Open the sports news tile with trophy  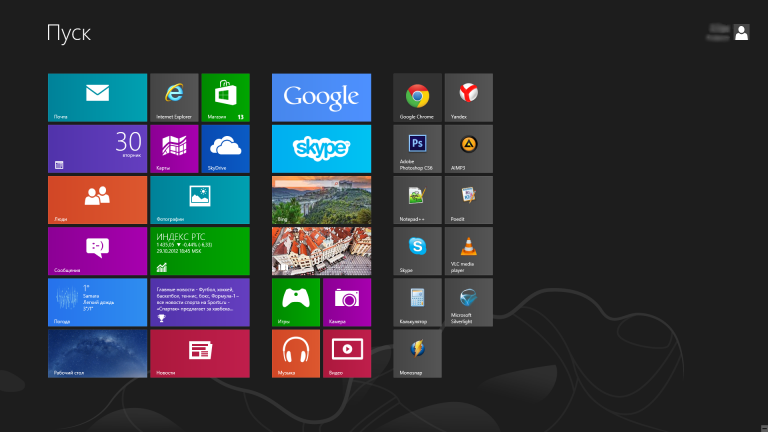[200, 302]
